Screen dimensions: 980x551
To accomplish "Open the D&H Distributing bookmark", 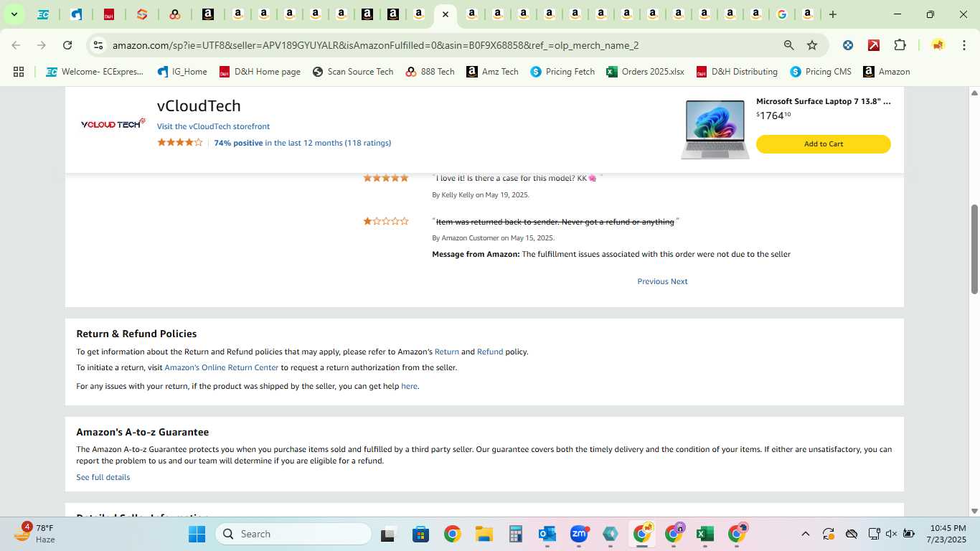I will coord(737,72).
